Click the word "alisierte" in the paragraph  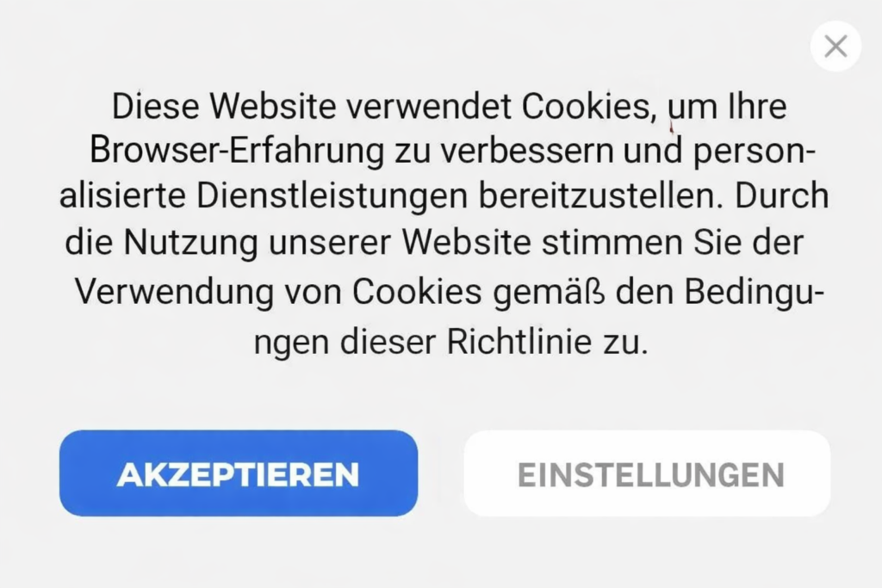coord(122,196)
